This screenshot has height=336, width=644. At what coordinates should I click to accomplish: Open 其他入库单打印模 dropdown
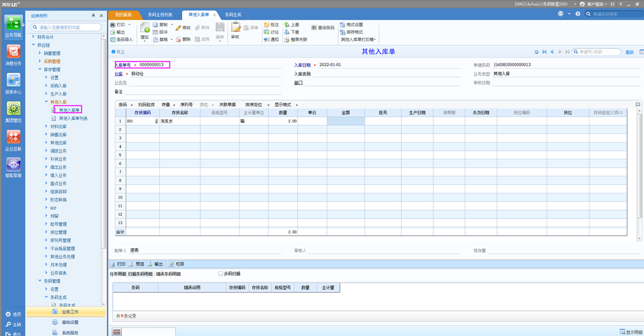tap(358, 39)
